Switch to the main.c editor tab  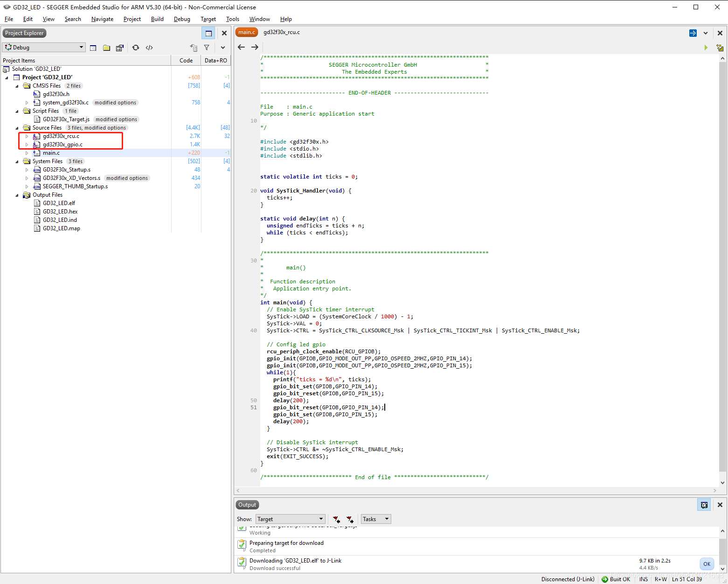point(247,32)
